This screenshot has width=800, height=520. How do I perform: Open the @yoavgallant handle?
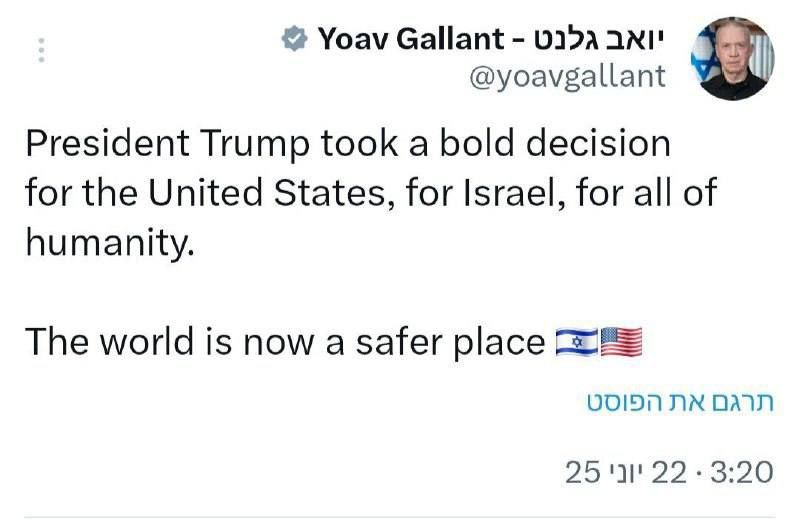(x=567, y=77)
